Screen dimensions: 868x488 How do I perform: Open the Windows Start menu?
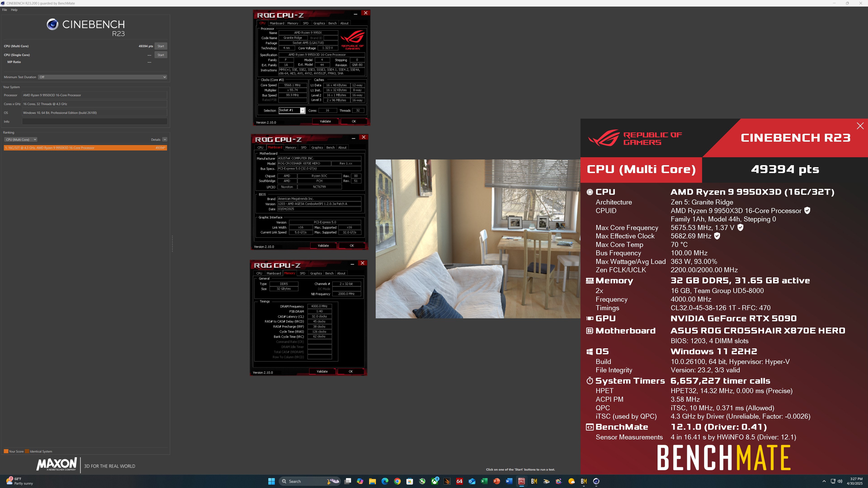coord(271,481)
